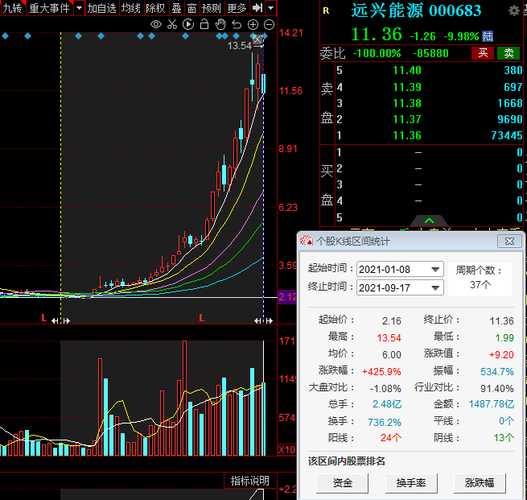This screenshot has width=527, height=500.
Task: Click the playback replay icon in chart toolbar
Action: click(x=188, y=24)
